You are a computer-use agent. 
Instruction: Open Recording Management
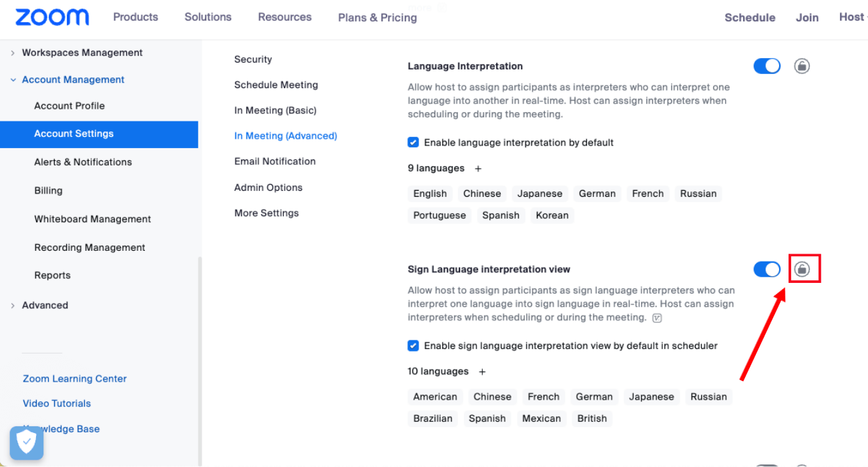(89, 248)
